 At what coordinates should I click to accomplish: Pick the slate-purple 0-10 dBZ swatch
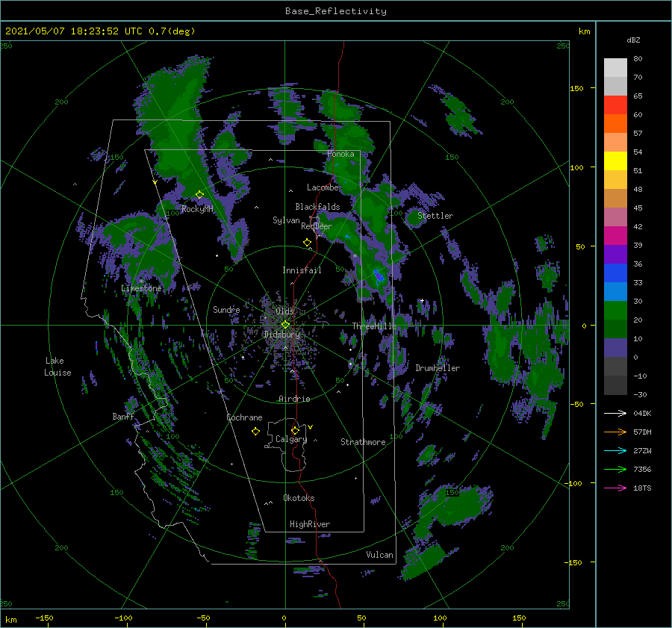(x=615, y=348)
